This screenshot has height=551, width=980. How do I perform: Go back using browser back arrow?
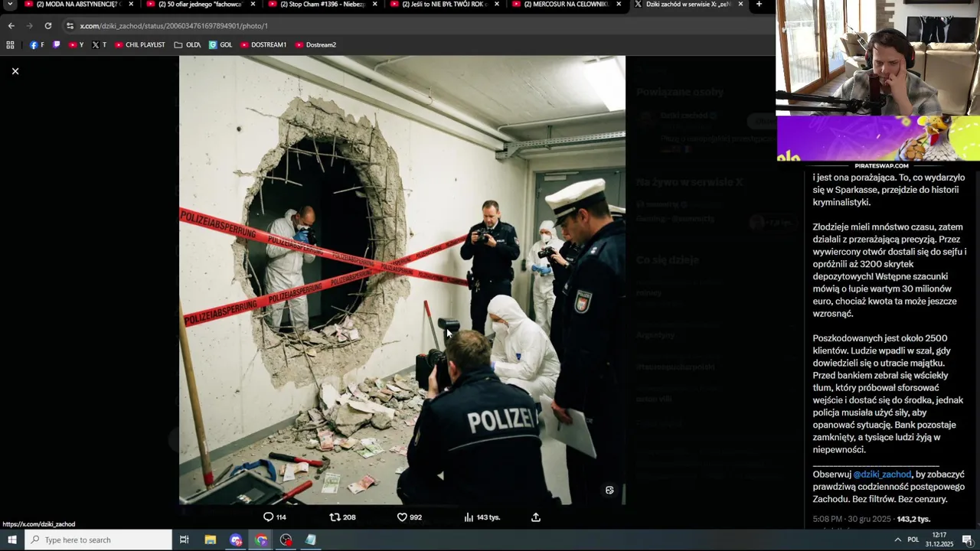11,25
